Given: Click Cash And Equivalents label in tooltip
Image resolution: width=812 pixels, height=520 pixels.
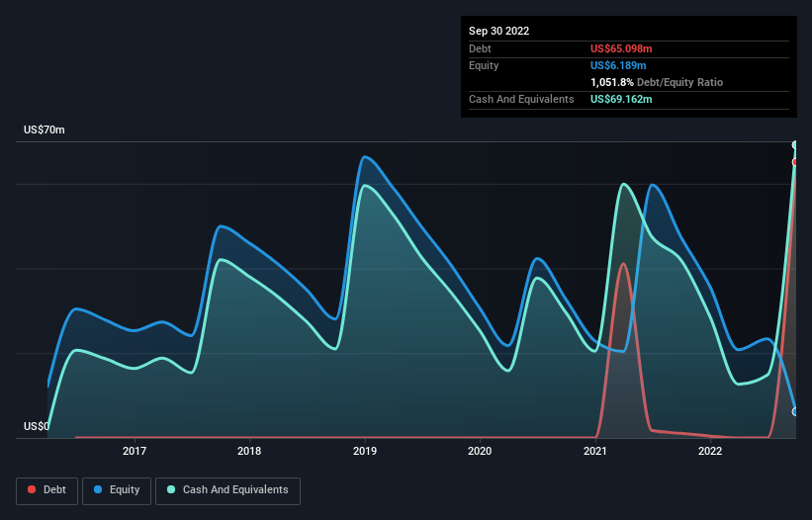Looking at the screenshot, I should [x=521, y=99].
